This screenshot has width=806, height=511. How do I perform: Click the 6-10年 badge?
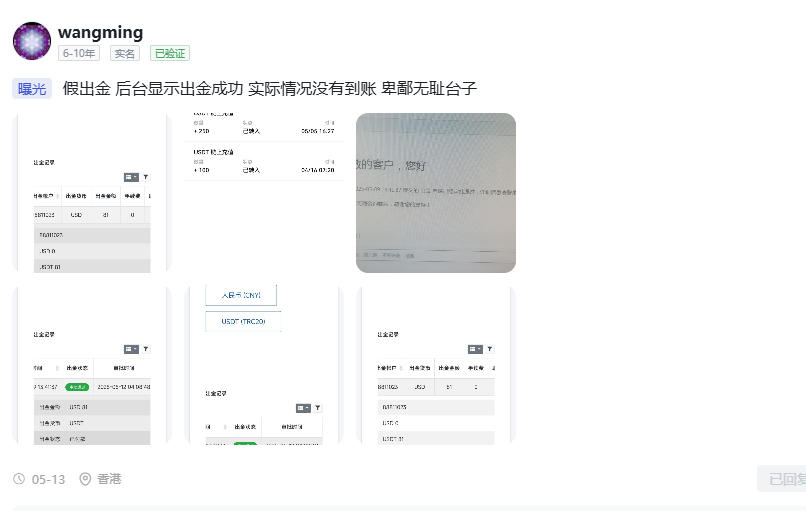79,54
